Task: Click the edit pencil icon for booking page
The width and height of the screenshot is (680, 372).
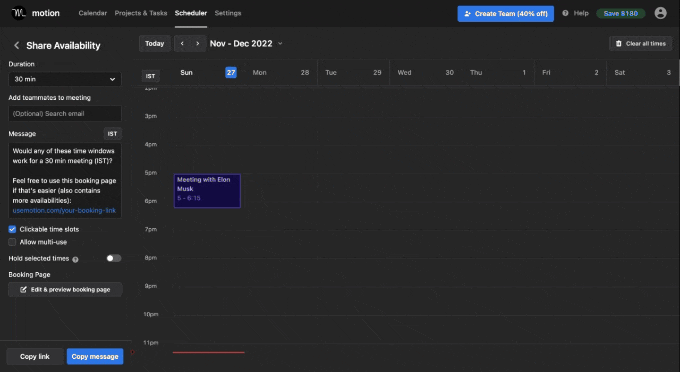Action: point(23,289)
